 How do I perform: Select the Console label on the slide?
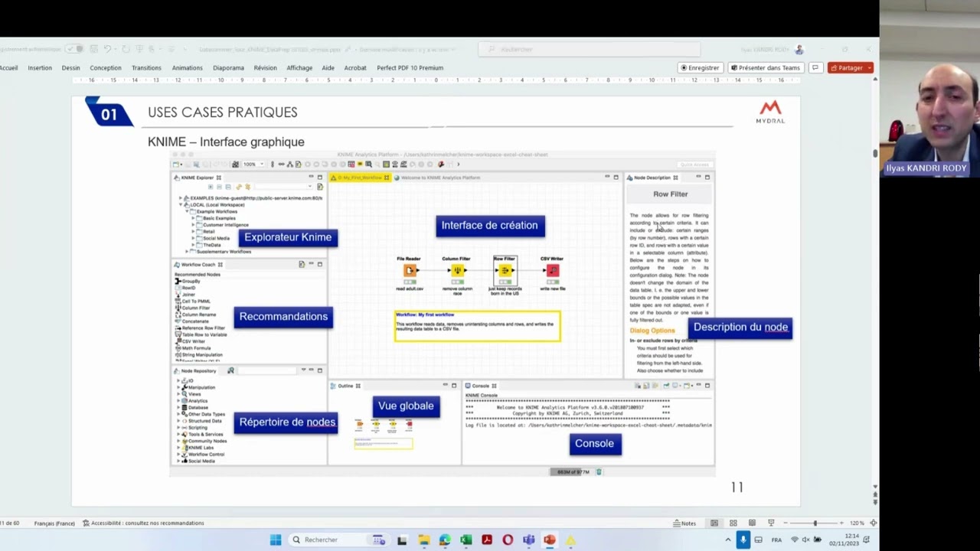(594, 443)
